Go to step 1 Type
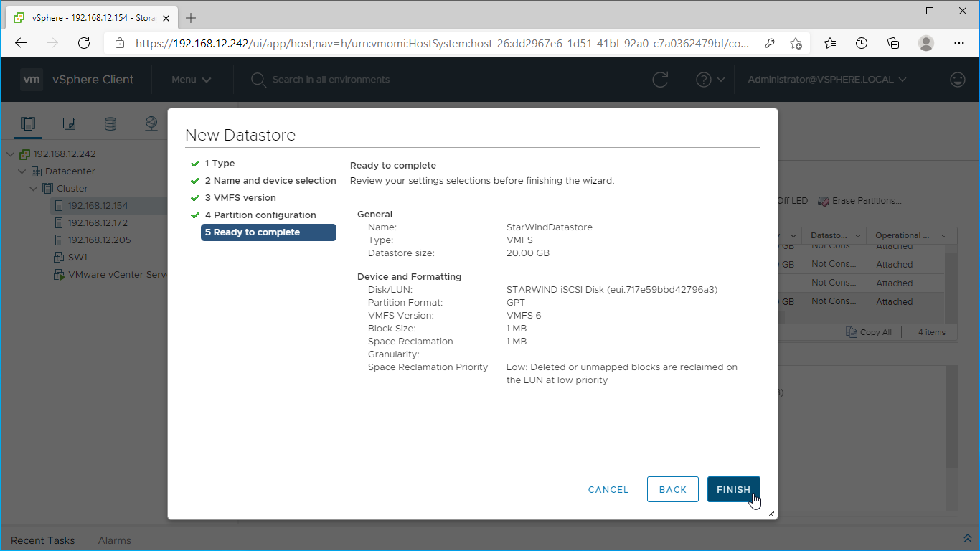The image size is (980, 551). coord(220,164)
